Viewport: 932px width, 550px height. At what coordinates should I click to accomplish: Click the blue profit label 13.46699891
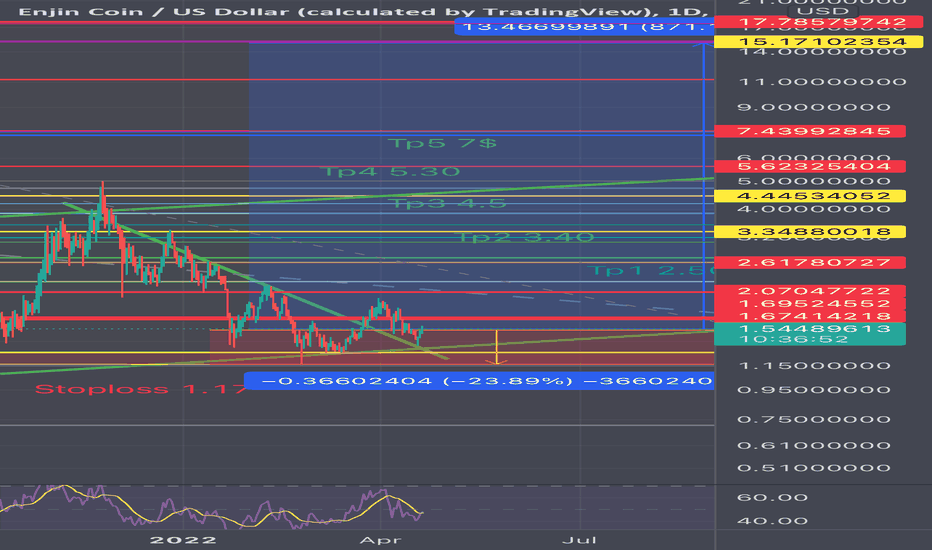(584, 27)
